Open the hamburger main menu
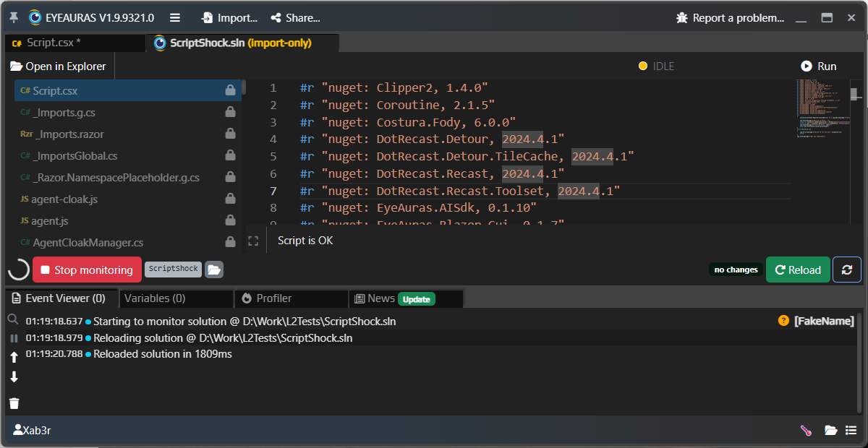 [174, 17]
